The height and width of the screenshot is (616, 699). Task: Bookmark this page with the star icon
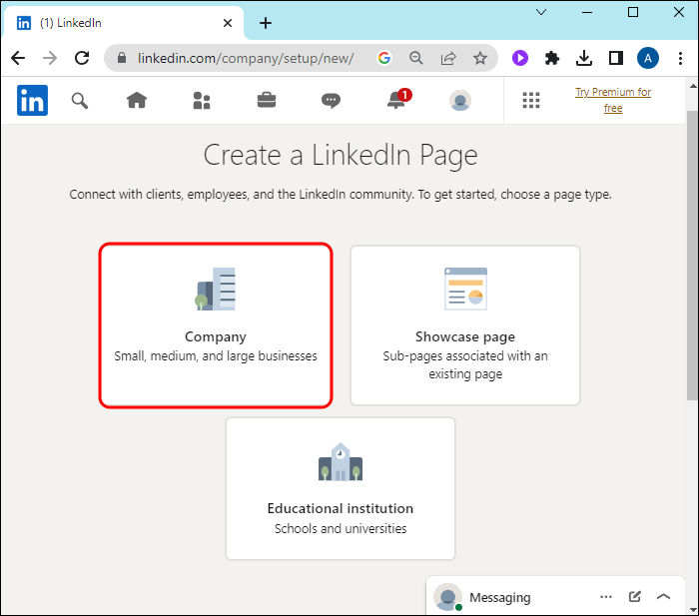point(480,58)
